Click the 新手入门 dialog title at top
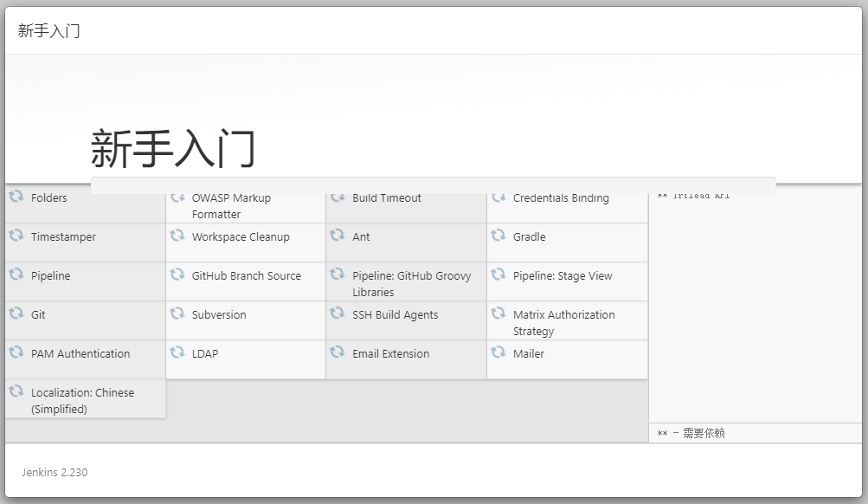Screen dimensions: 868x504 pyautogui.click(x=48, y=31)
